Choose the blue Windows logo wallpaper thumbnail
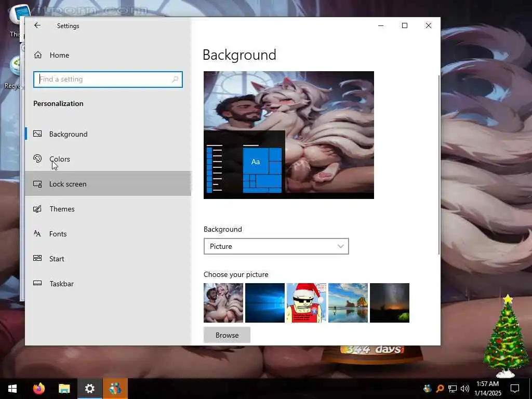 (265, 303)
